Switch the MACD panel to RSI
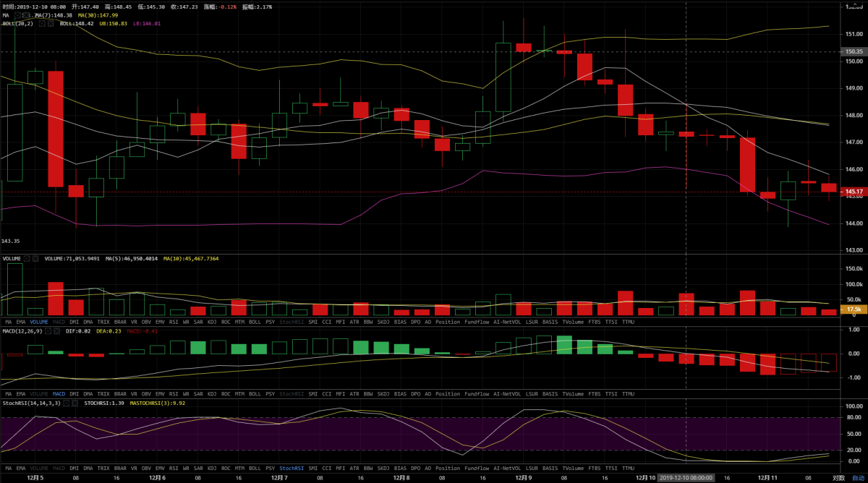The width and height of the screenshot is (868, 483). click(x=174, y=394)
